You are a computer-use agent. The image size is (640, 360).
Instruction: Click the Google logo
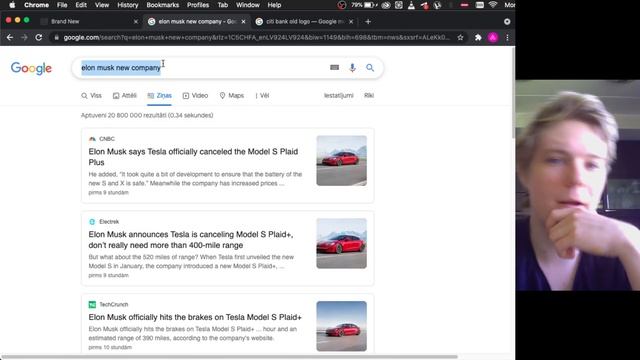[x=31, y=68]
